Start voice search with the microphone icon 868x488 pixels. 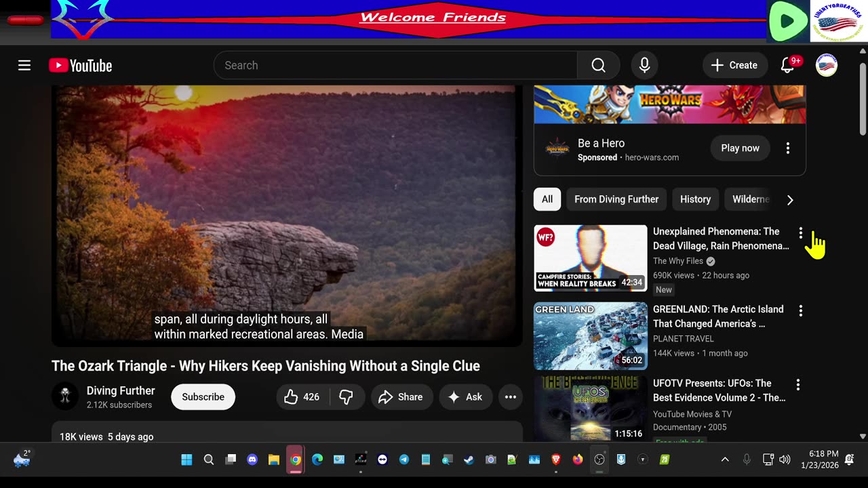[644, 66]
